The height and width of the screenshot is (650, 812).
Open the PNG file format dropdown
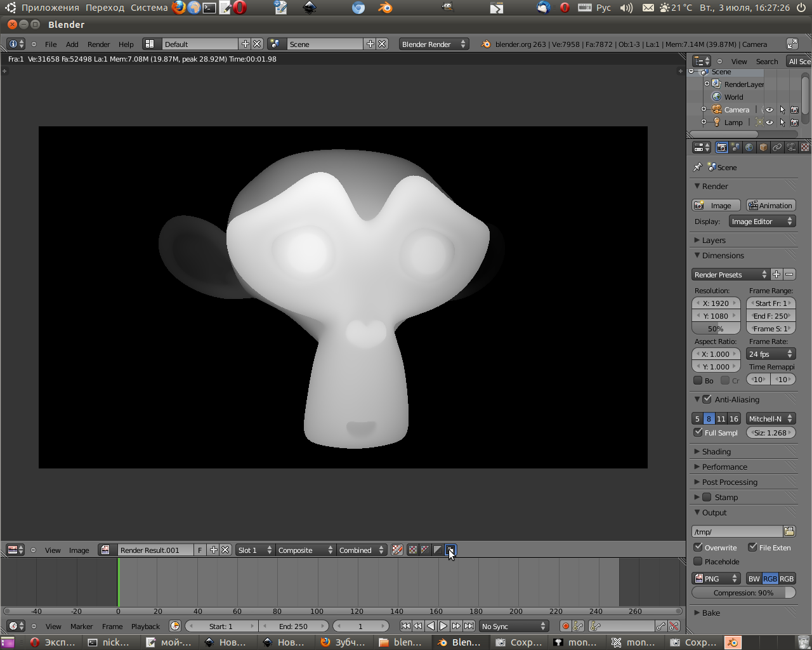click(x=716, y=578)
